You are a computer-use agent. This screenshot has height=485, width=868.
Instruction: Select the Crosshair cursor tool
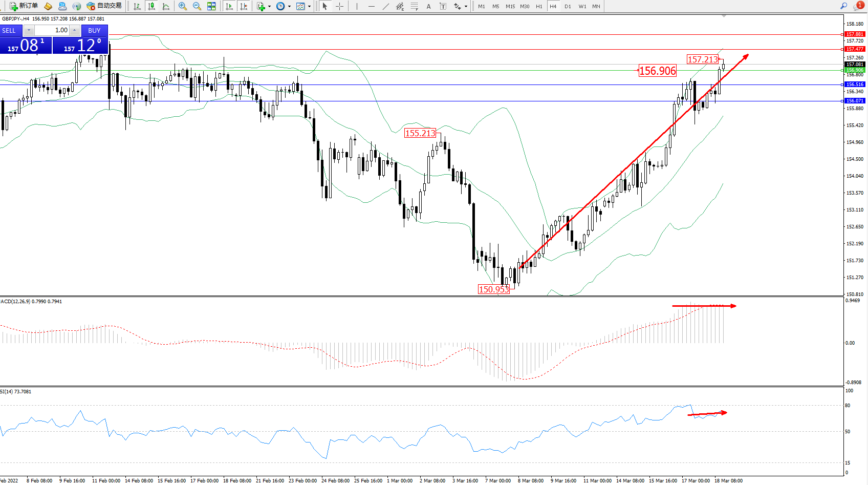pos(339,6)
